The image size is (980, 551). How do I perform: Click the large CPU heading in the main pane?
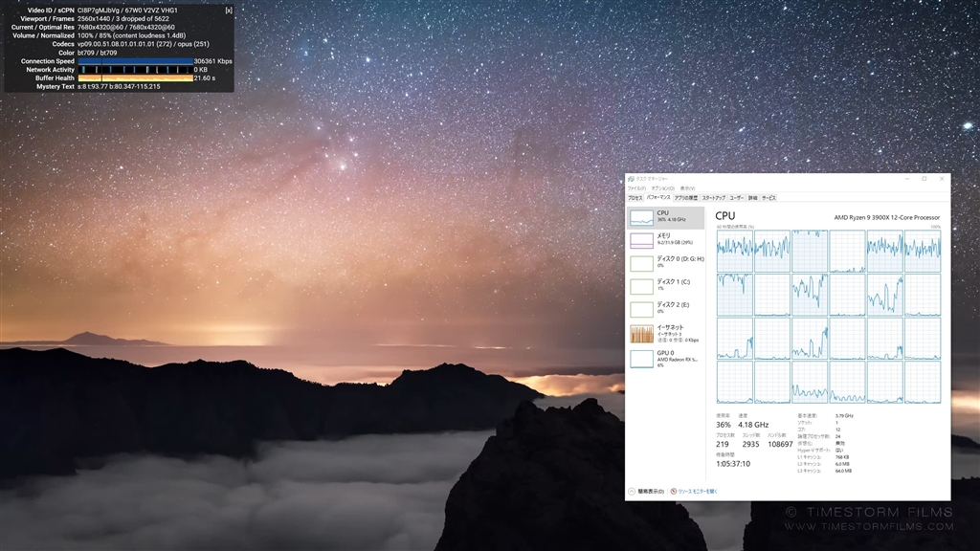725,216
